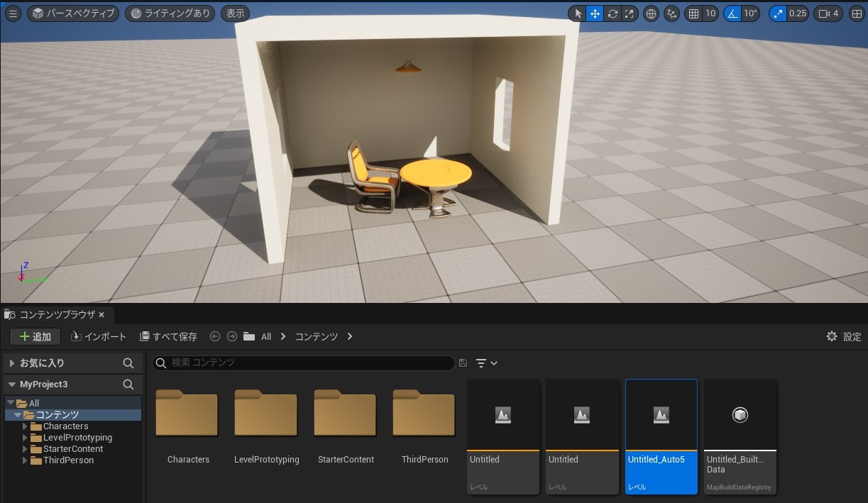This screenshot has height=503, width=868.
Task: Expand the ThirdPerson folder in the tree
Action: 26,460
